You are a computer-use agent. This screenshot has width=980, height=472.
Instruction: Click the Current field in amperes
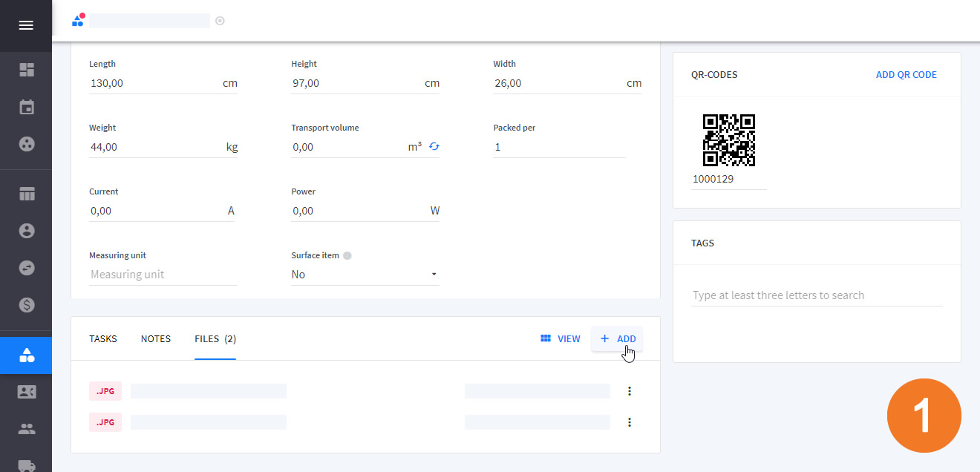click(162, 211)
